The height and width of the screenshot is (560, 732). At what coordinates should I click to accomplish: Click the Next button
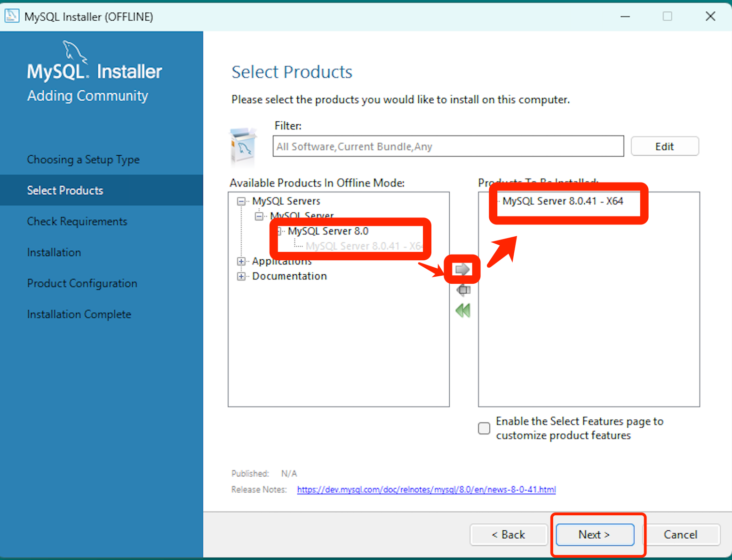coord(595,535)
